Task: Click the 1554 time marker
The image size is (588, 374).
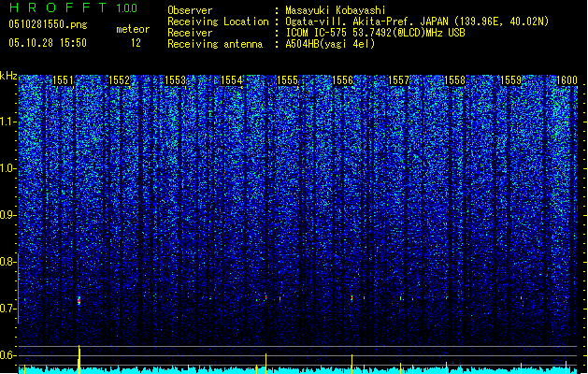Action: (x=232, y=80)
